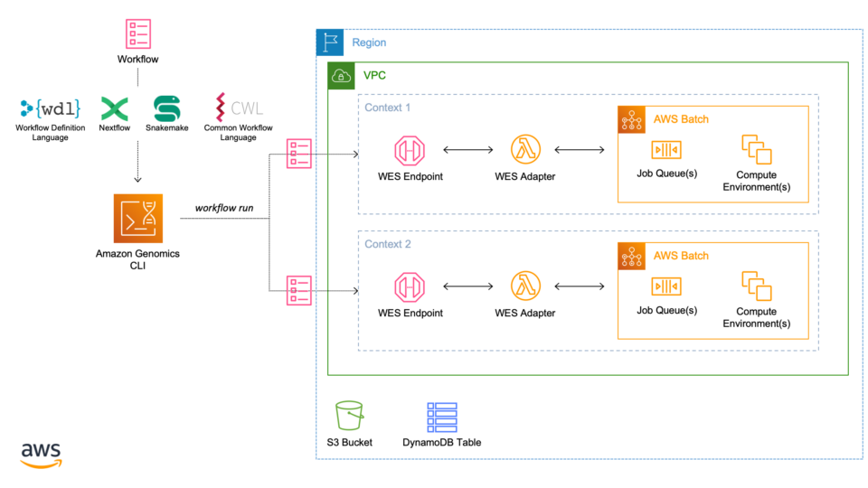Click the pink workflow icon pointing to Context 1
Viewport: 868px width, 488px height.
pos(299,154)
